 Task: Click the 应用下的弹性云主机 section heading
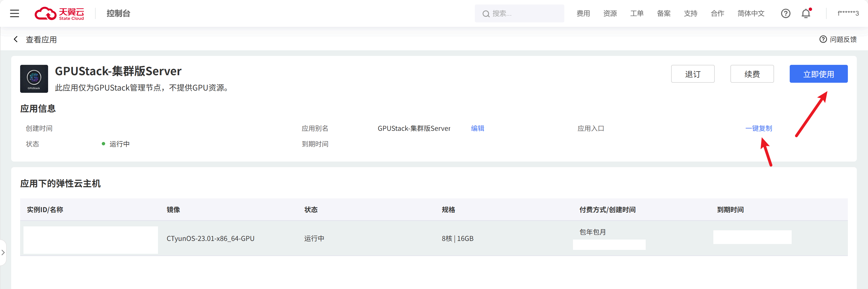(60, 184)
